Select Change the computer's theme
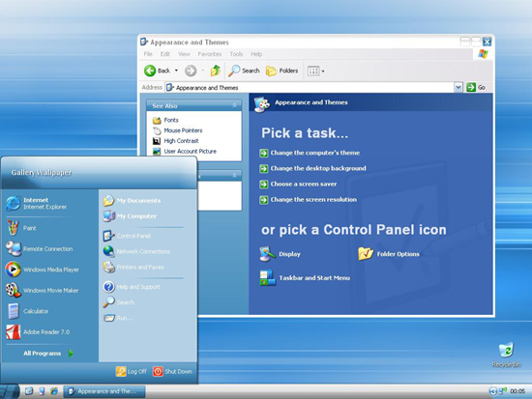This screenshot has height=399, width=532. click(x=310, y=153)
